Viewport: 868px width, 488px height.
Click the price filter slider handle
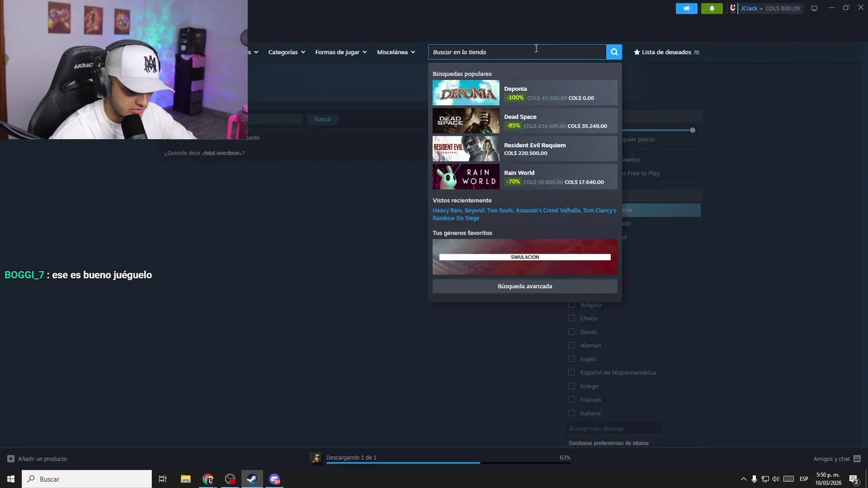coord(692,130)
